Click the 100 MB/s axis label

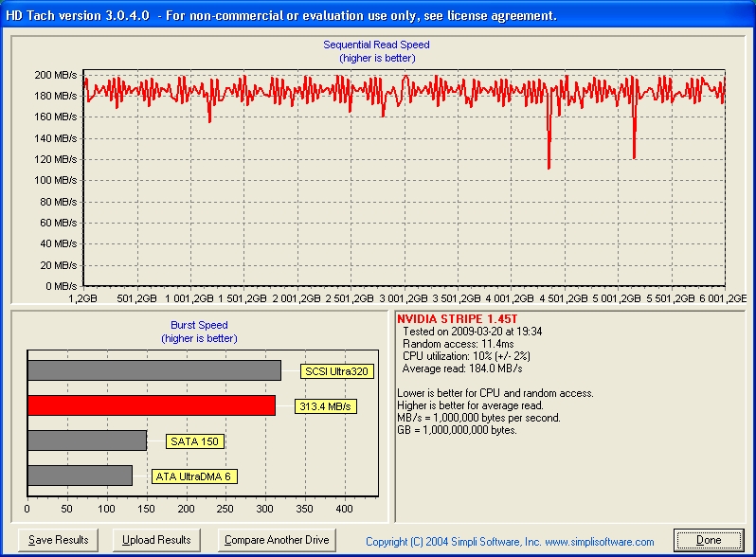coord(56,180)
